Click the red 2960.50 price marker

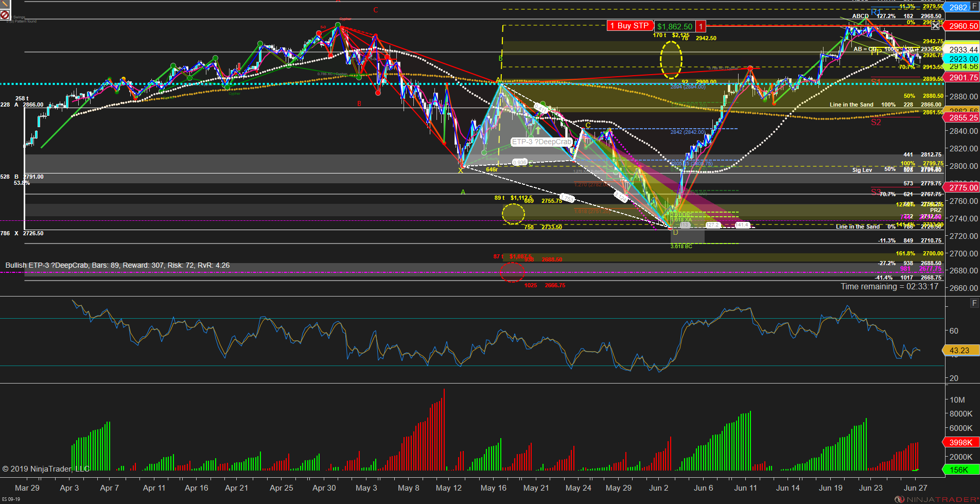pyautogui.click(x=962, y=26)
